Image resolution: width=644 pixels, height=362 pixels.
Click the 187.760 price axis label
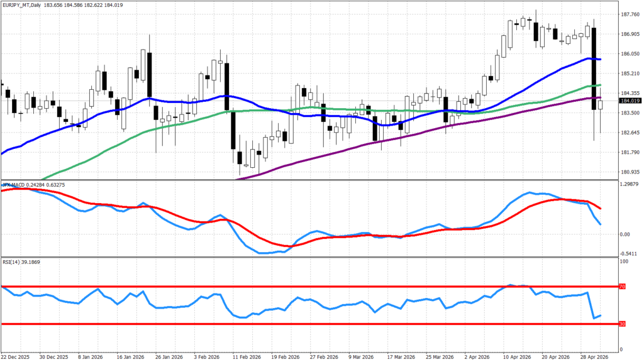pyautogui.click(x=630, y=14)
